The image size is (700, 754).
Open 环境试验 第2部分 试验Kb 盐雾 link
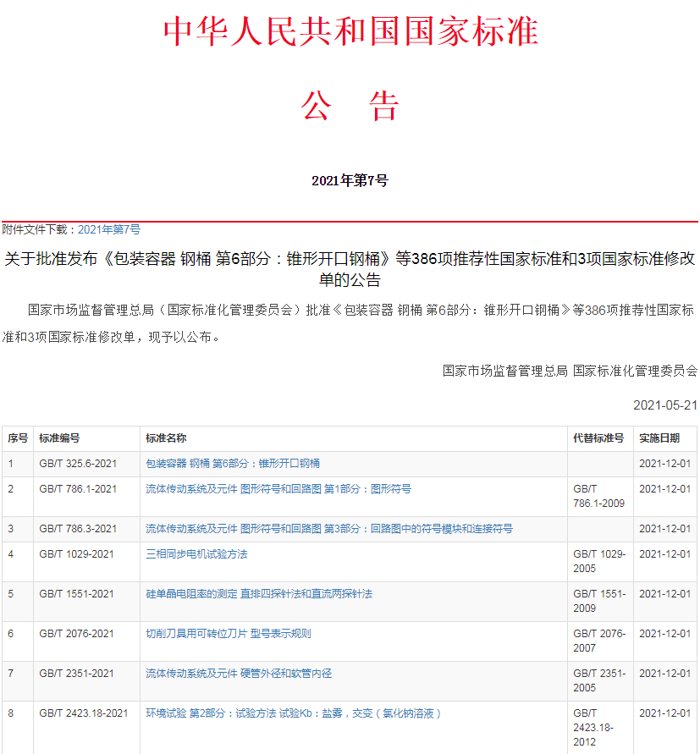293,713
